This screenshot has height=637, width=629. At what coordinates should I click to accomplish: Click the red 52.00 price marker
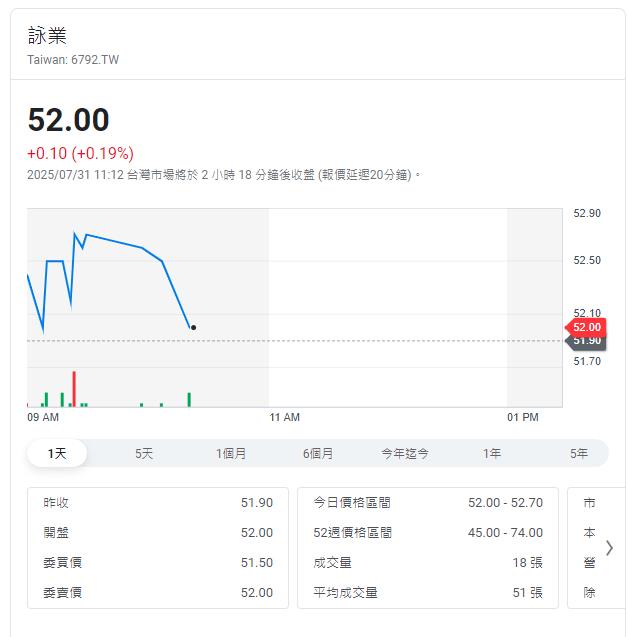pyautogui.click(x=586, y=327)
